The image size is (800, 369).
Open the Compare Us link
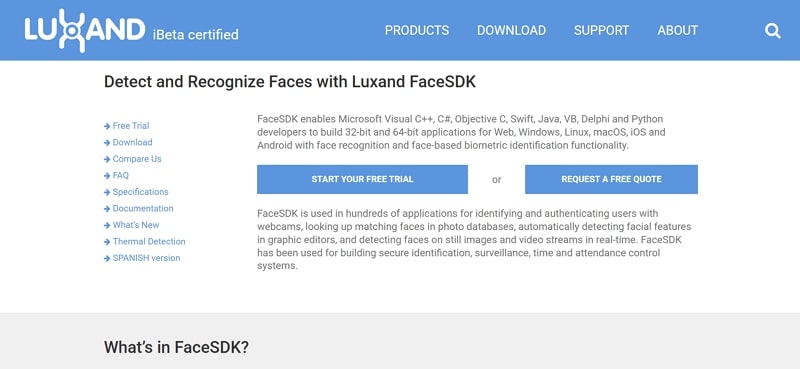137,159
